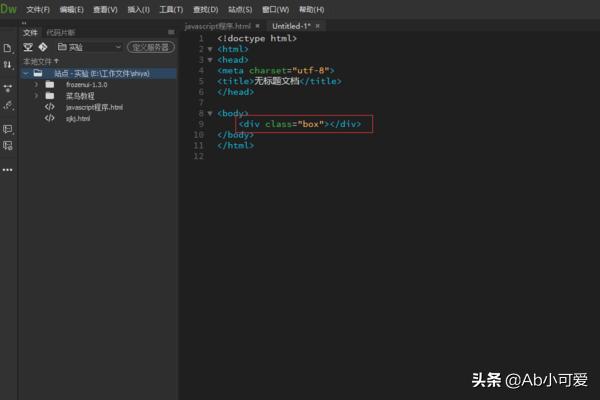The height and width of the screenshot is (400, 600).
Task: Expand the frozenui-1.3.0 folder
Action: click(36, 85)
